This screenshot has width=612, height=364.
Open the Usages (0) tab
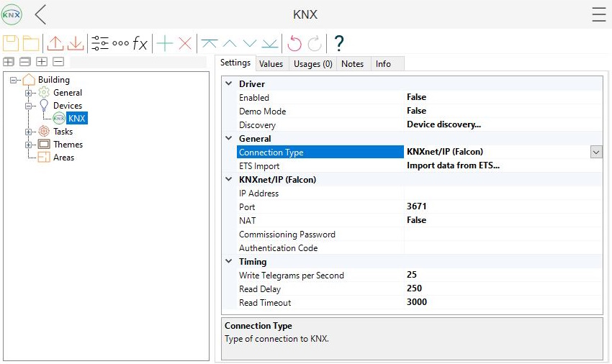pyautogui.click(x=313, y=64)
